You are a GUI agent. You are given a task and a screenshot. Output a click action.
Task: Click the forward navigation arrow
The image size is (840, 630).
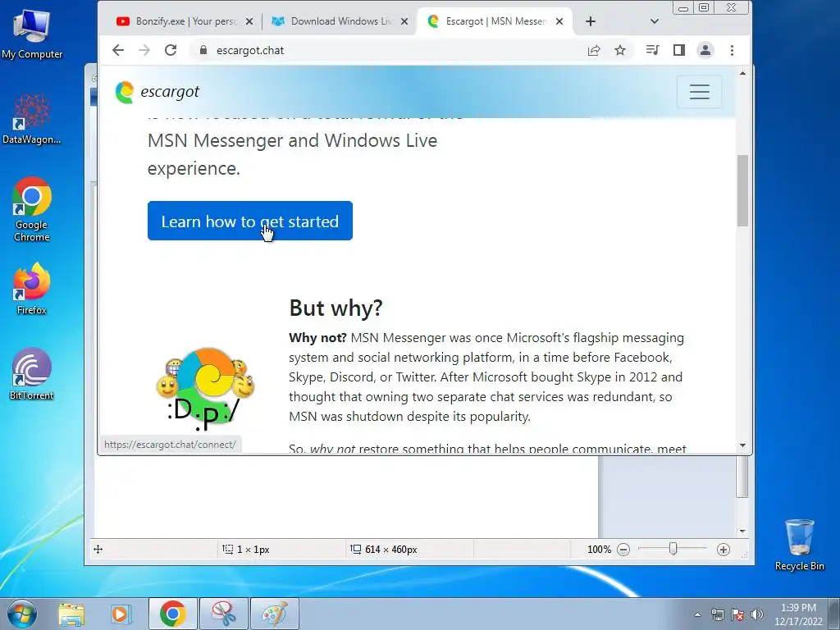click(x=144, y=50)
